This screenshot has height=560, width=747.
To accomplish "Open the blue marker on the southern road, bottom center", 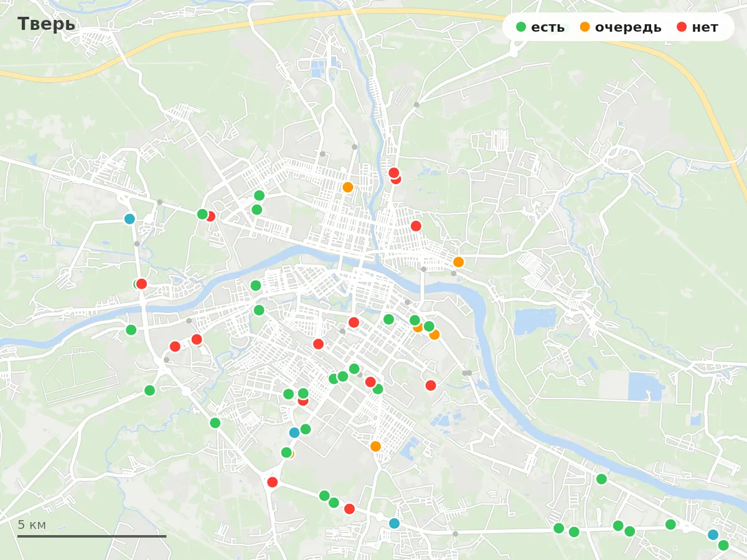I will [394, 523].
